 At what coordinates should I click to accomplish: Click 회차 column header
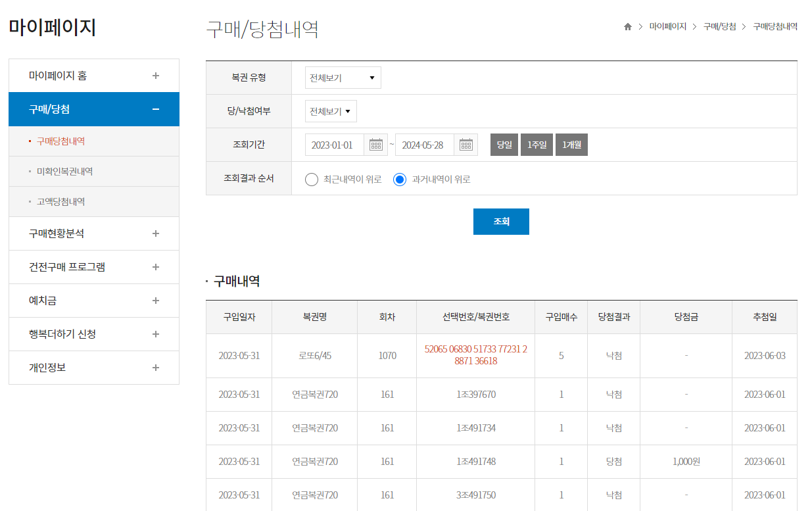coord(387,317)
